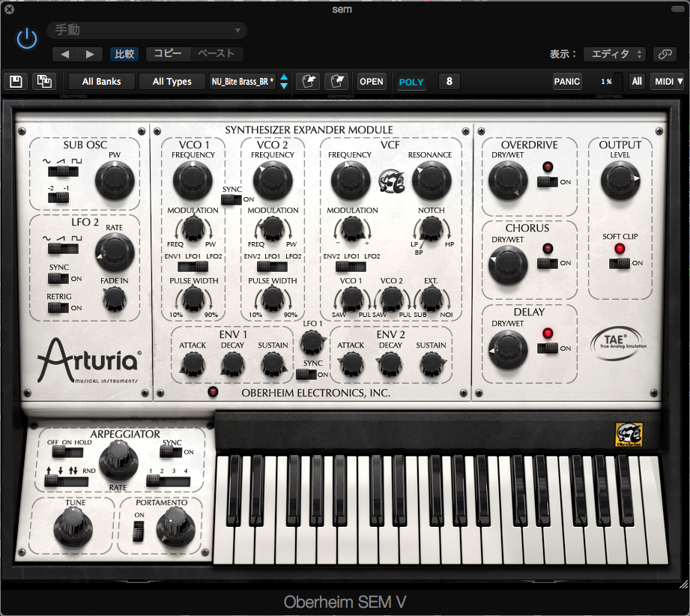Image resolution: width=690 pixels, height=616 pixels.
Task: Toggle the Chorus ON switch
Action: 548,263
